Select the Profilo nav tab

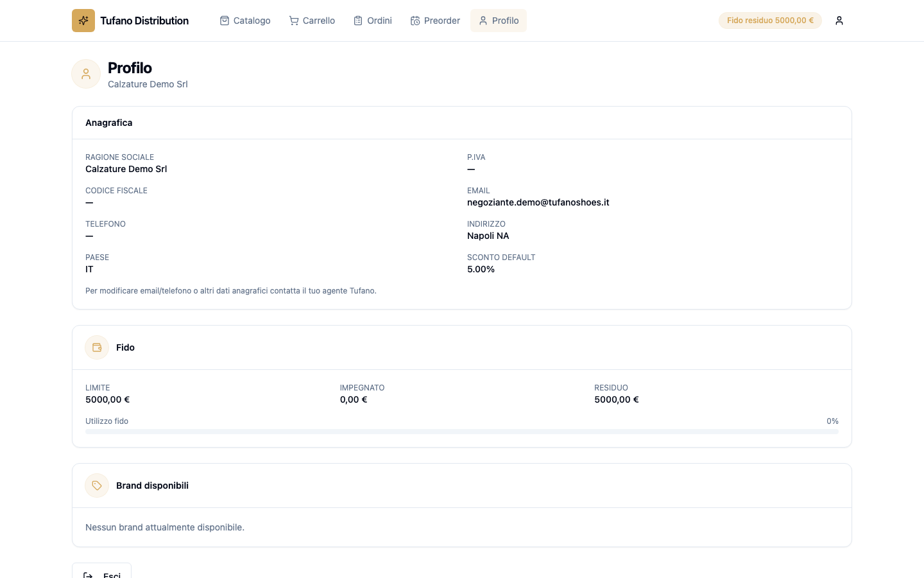click(x=499, y=21)
